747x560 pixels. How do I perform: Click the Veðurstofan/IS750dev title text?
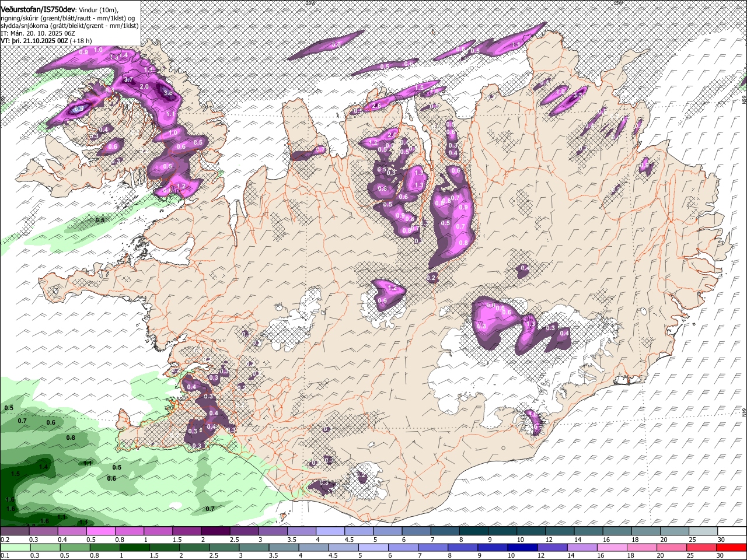(x=37, y=9)
